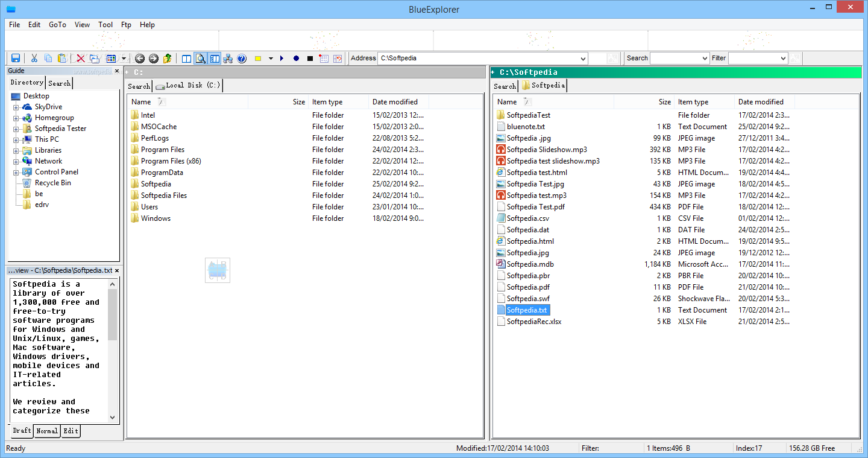
Task: Switch preview to Draft tab
Action: (x=22, y=431)
